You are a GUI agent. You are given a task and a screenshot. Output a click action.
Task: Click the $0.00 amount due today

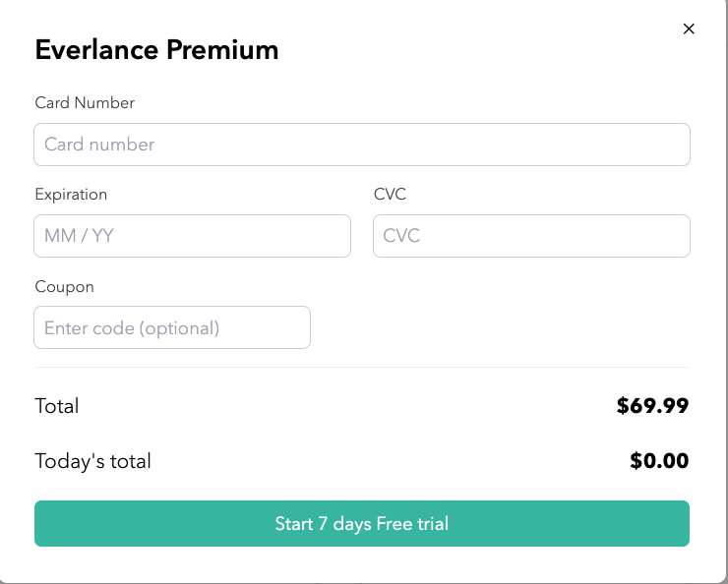click(659, 460)
